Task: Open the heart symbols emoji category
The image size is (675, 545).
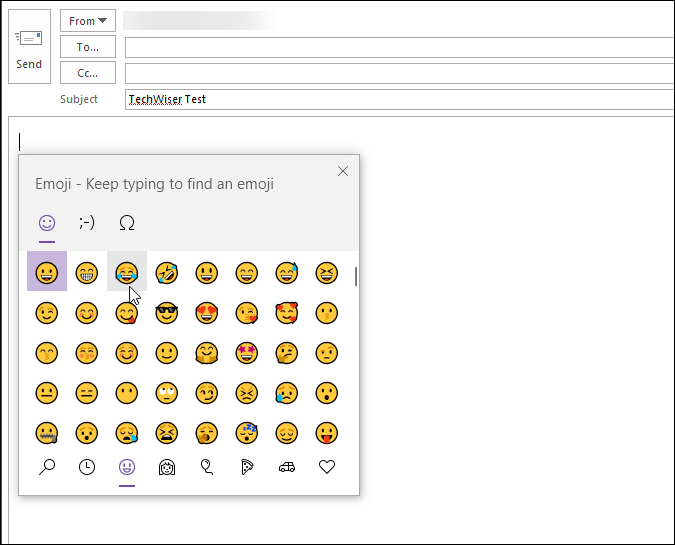Action: click(x=327, y=466)
